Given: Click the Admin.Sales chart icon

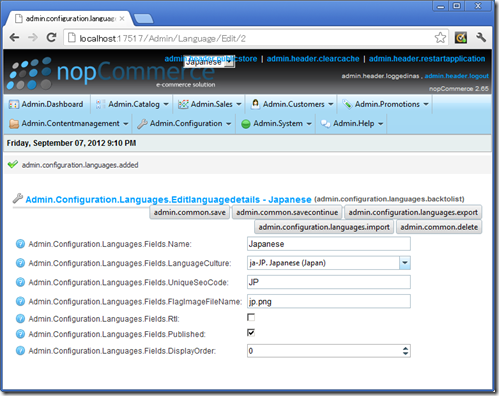Looking at the screenshot, I should click(183, 104).
